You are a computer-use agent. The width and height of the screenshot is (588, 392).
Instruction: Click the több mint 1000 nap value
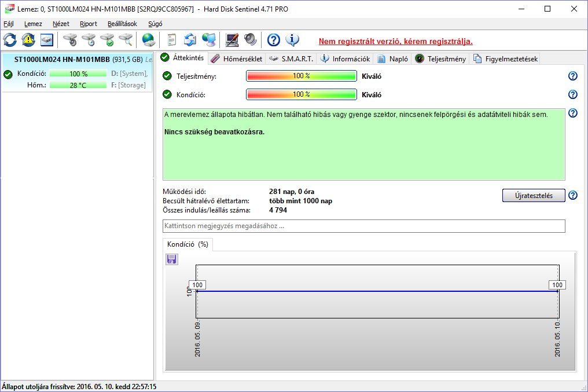(301, 201)
